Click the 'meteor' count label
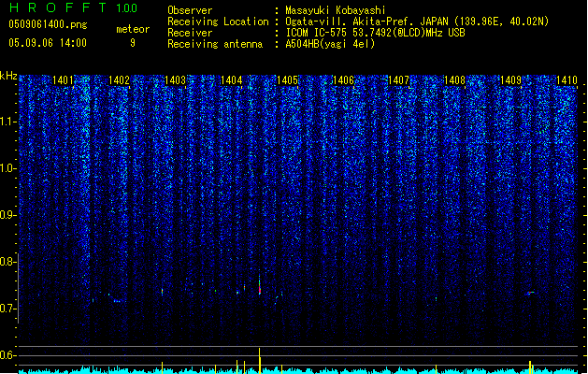 (133, 29)
